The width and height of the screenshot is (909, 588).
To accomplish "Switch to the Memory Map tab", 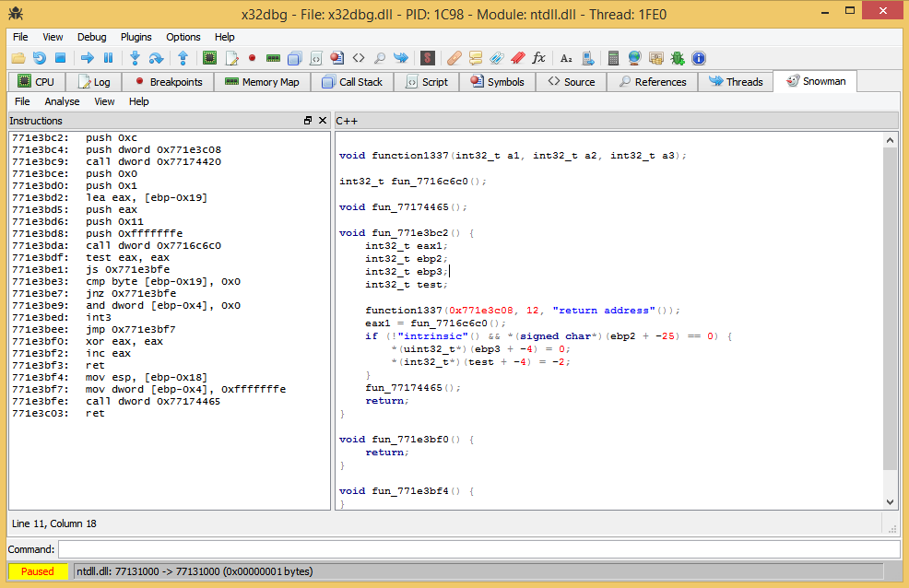I will (x=262, y=82).
